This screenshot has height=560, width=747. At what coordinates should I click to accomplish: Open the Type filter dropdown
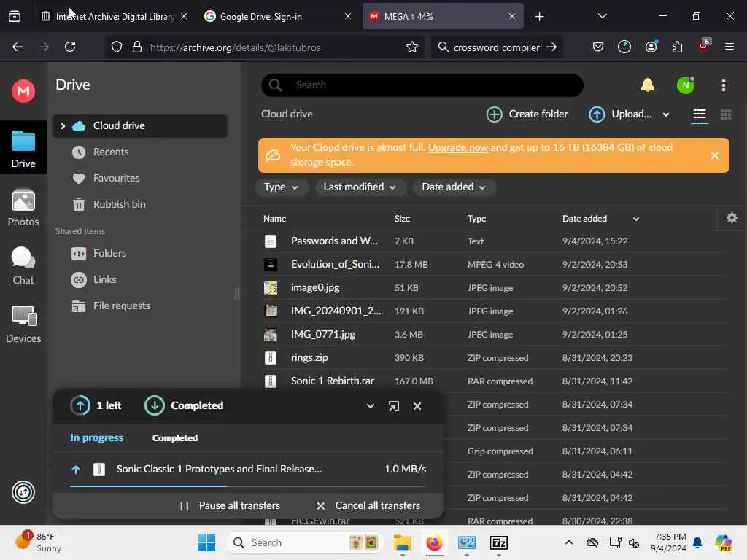click(281, 187)
